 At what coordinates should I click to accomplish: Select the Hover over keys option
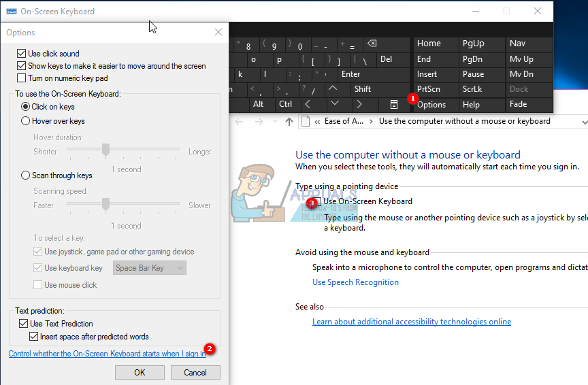coord(26,121)
